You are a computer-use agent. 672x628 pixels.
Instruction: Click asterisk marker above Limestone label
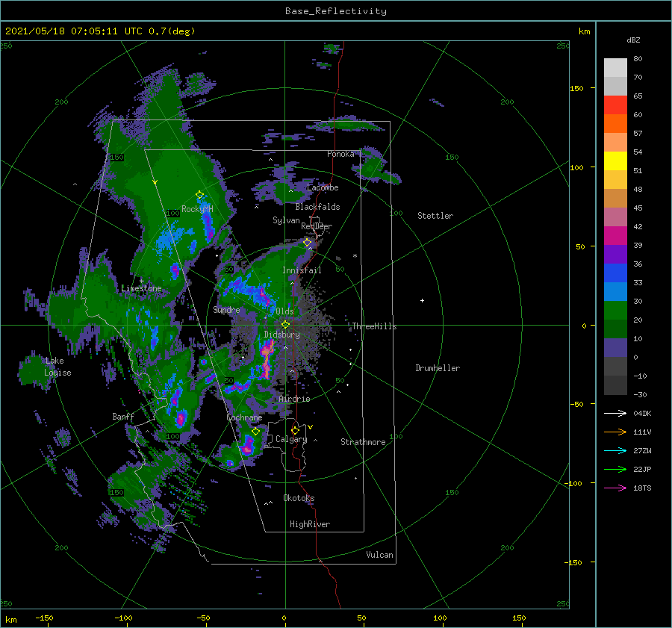141,282
